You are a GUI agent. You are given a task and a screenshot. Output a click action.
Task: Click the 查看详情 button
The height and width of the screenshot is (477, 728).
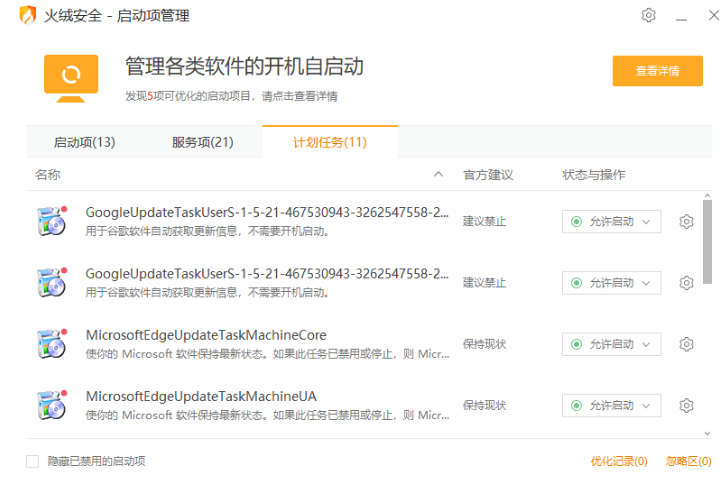pos(657,71)
